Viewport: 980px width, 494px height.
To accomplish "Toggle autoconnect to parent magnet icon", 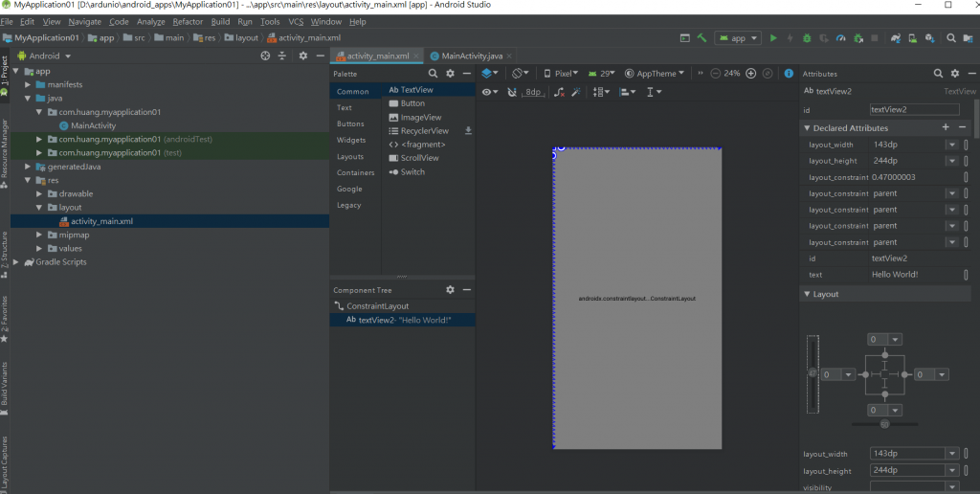I will pyautogui.click(x=512, y=92).
